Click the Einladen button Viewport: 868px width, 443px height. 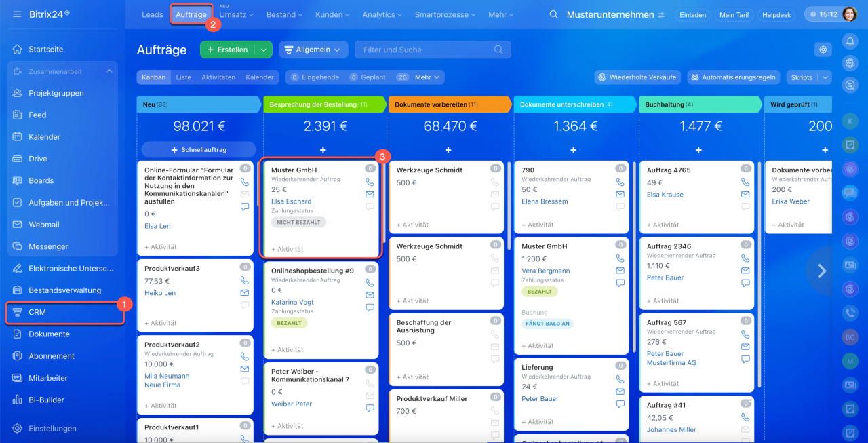click(692, 15)
